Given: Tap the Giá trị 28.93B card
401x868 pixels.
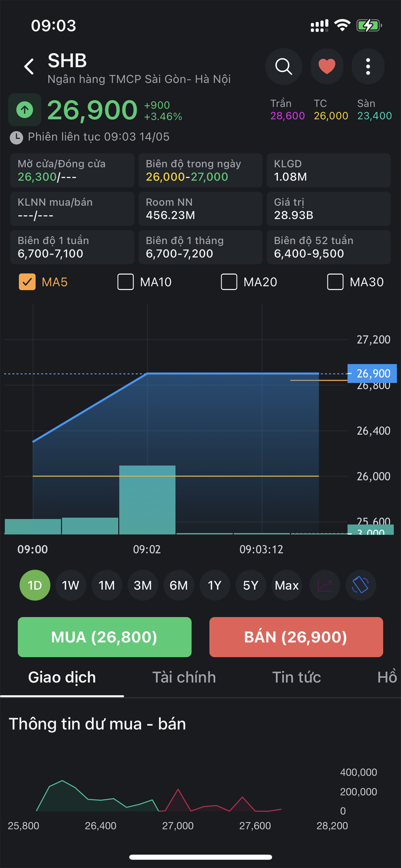Looking at the screenshot, I should coord(329,209).
